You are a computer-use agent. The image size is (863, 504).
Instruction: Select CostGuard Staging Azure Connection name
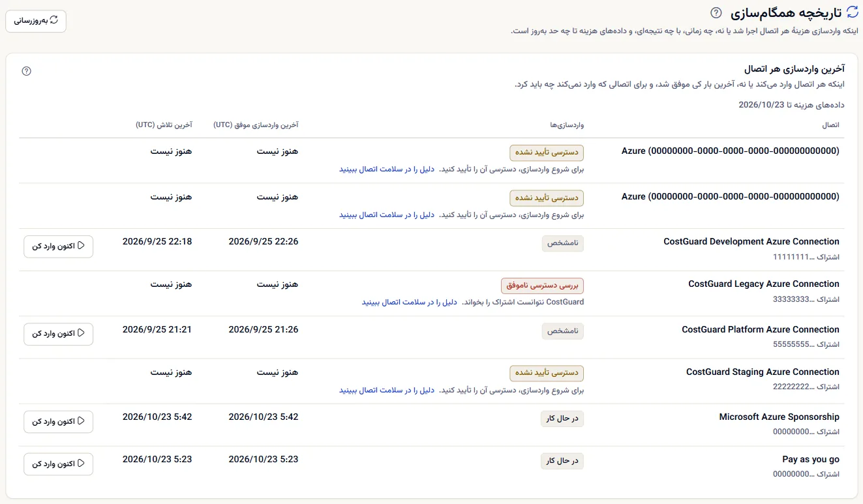point(763,372)
